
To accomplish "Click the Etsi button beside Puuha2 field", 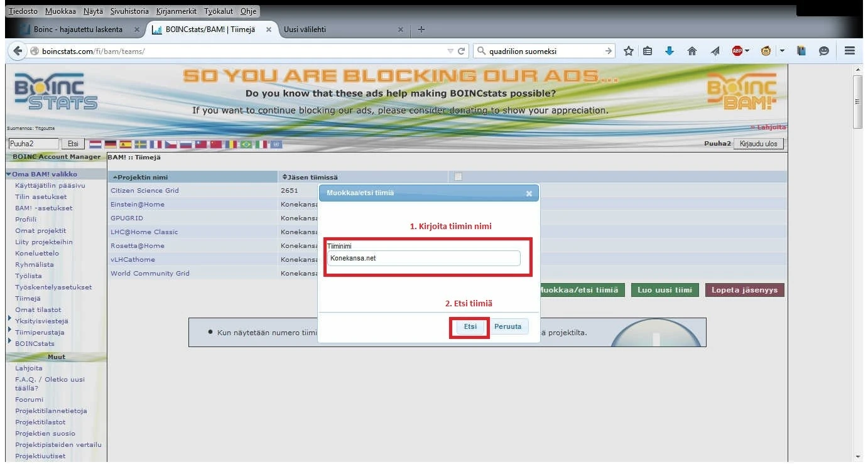I will pyautogui.click(x=73, y=144).
